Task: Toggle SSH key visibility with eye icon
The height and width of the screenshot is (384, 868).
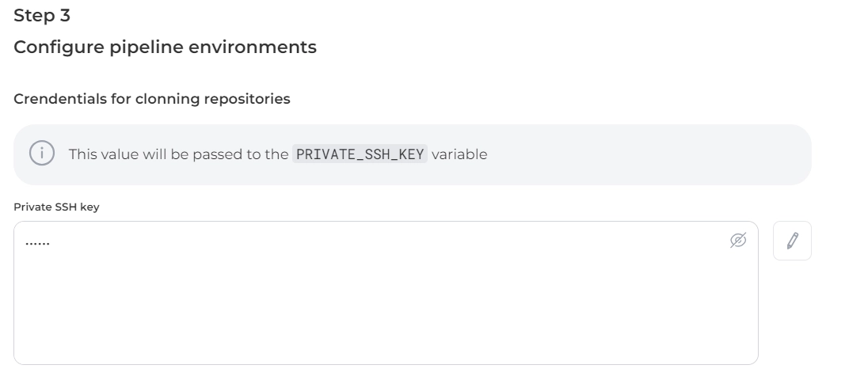Action: point(737,240)
